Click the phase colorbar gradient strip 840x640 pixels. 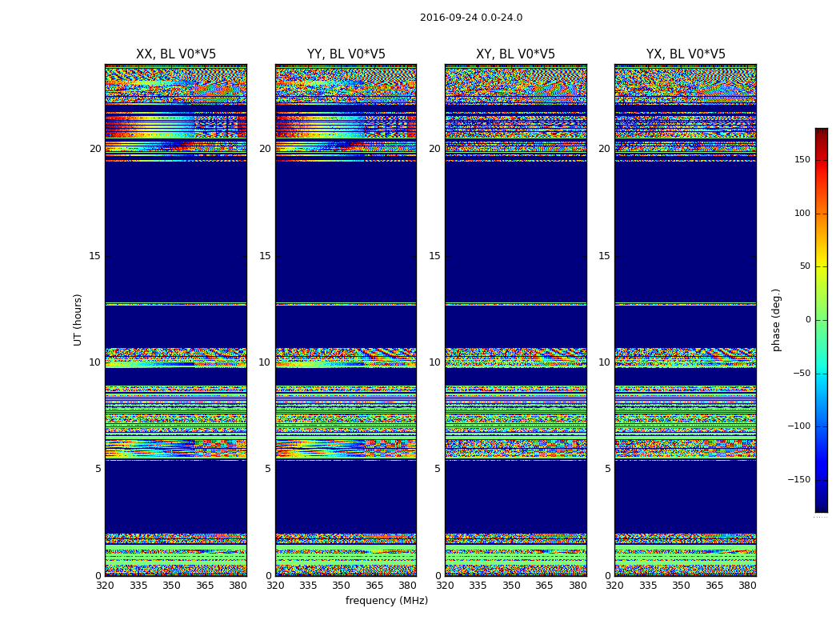click(x=822, y=320)
